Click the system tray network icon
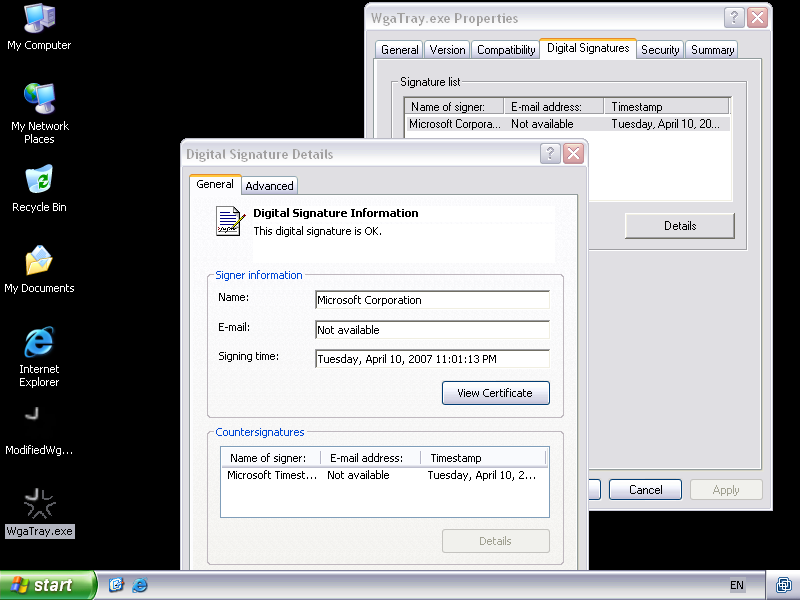The height and width of the screenshot is (600, 800). tap(783, 585)
